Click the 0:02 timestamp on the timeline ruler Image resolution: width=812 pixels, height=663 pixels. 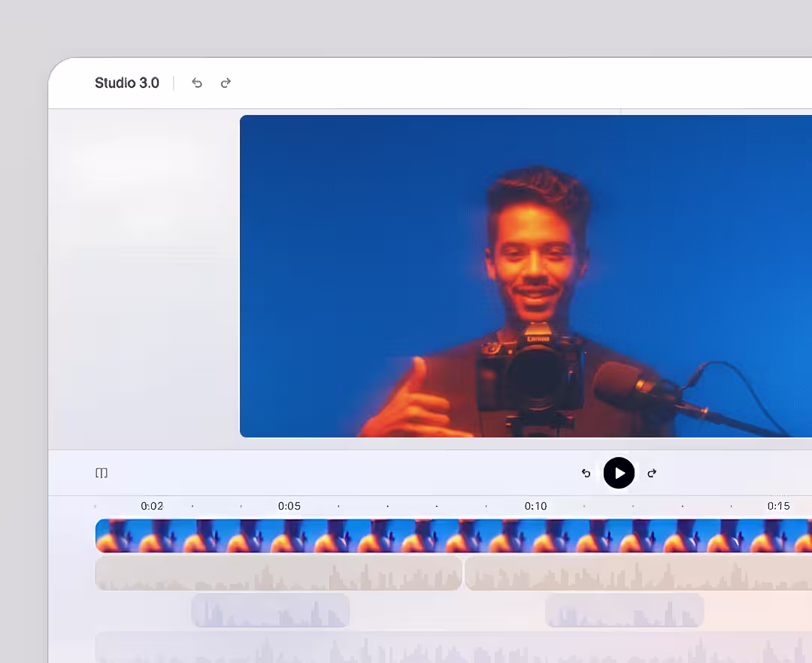(x=152, y=506)
